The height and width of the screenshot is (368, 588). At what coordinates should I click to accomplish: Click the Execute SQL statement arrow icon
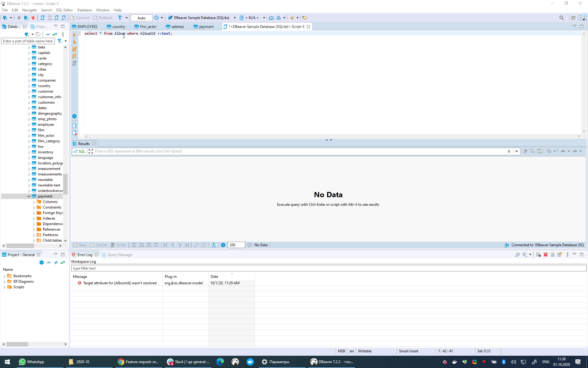[x=74, y=35]
